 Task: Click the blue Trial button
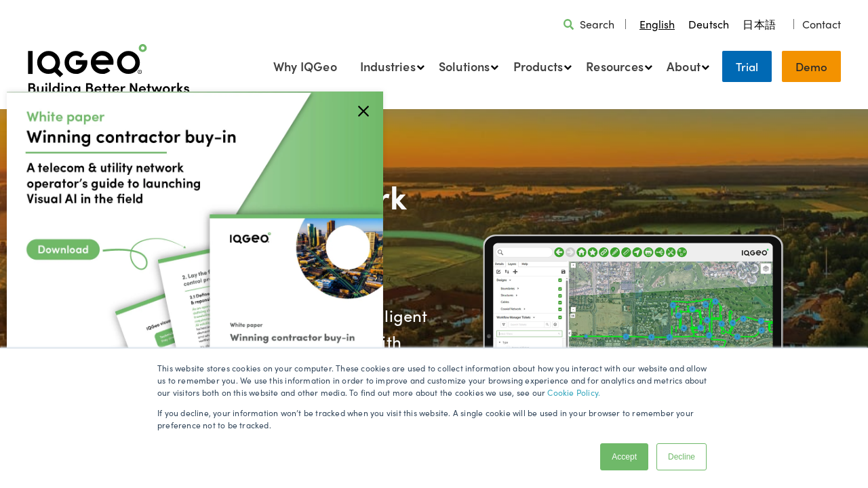pyautogui.click(x=747, y=66)
